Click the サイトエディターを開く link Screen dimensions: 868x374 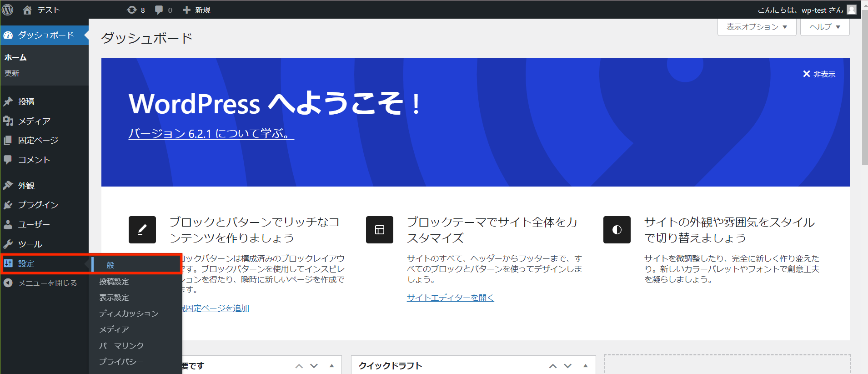(450, 298)
